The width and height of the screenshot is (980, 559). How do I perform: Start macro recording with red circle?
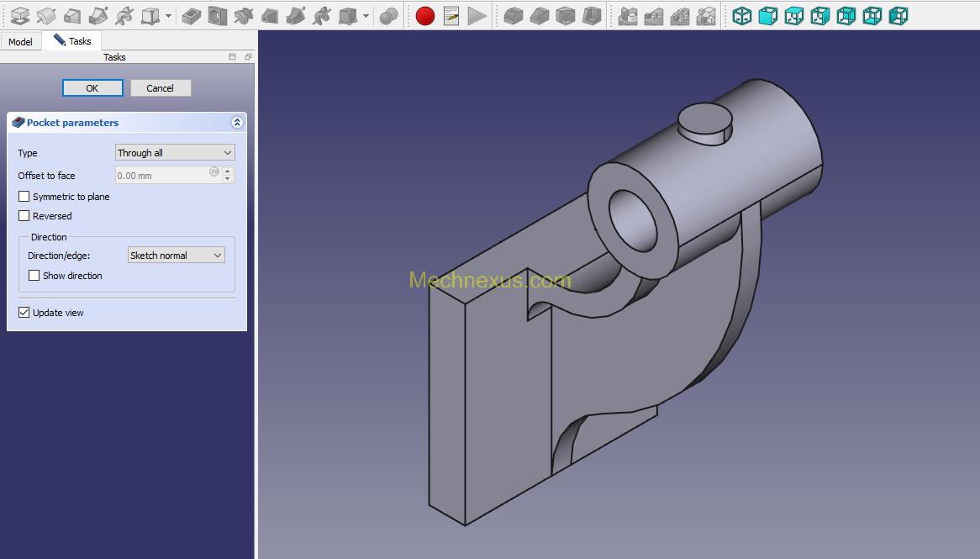425,16
